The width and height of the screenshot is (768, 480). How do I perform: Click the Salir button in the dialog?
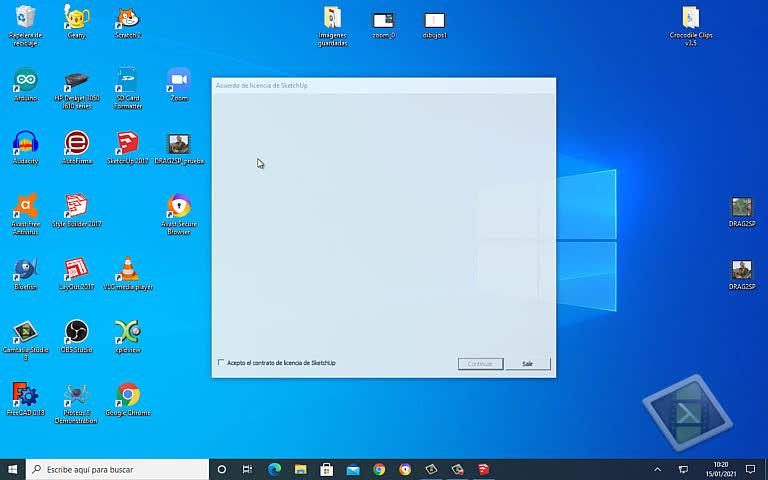pos(527,364)
